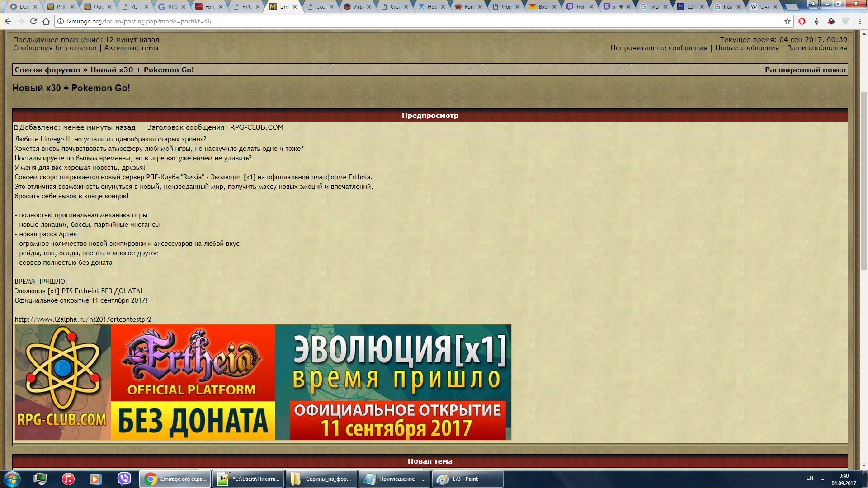Open Непрочитанные сообщения link

click(659, 48)
